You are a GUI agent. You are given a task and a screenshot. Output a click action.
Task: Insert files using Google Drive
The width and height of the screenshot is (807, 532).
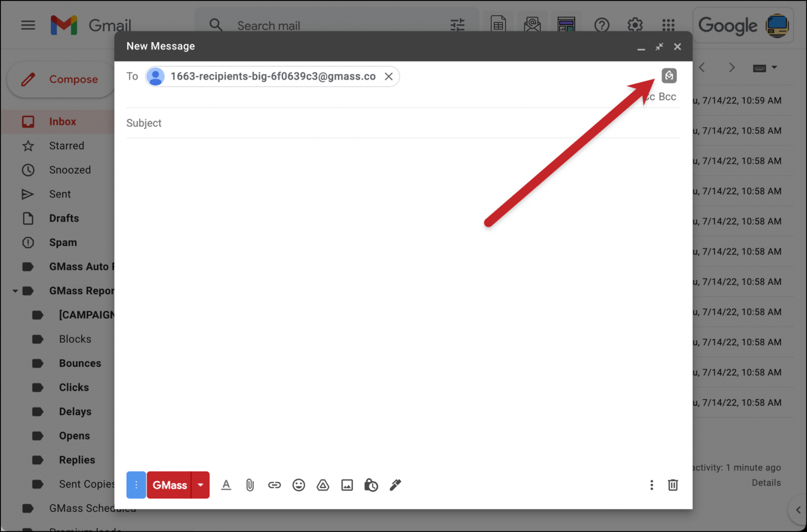[323, 485]
